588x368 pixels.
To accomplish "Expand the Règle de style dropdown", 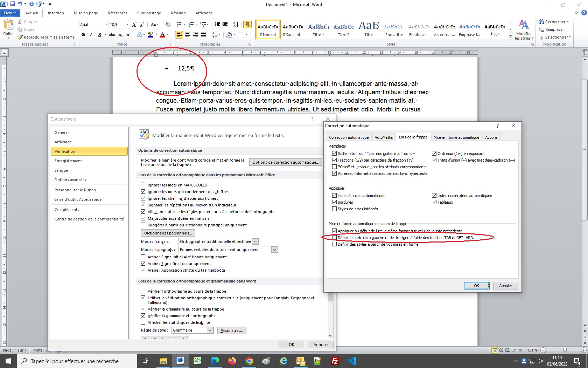I will click(210, 330).
